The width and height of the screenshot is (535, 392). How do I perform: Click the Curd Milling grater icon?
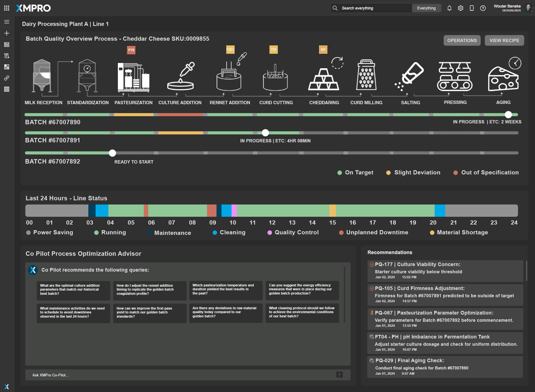366,75
